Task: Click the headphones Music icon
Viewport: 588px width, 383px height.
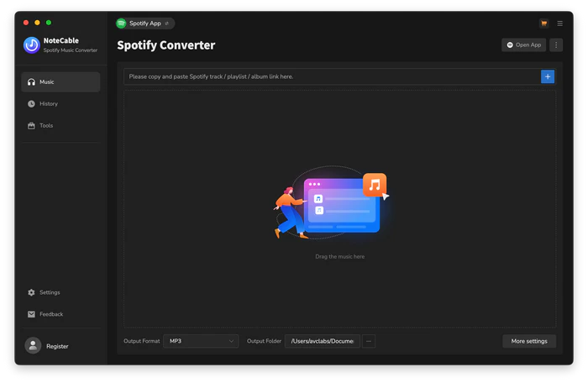Action: pos(32,81)
